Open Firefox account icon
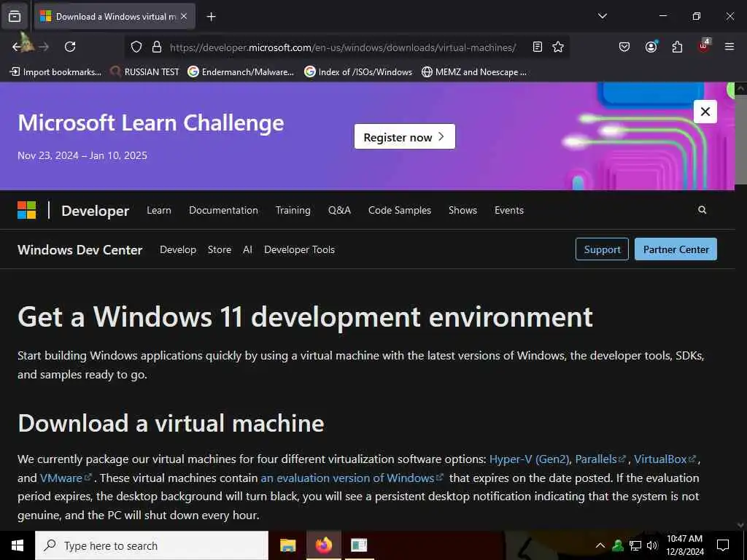 coord(651,47)
